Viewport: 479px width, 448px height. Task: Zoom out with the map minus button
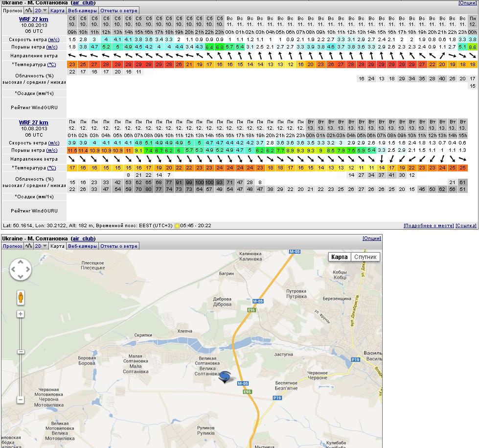coord(20,400)
